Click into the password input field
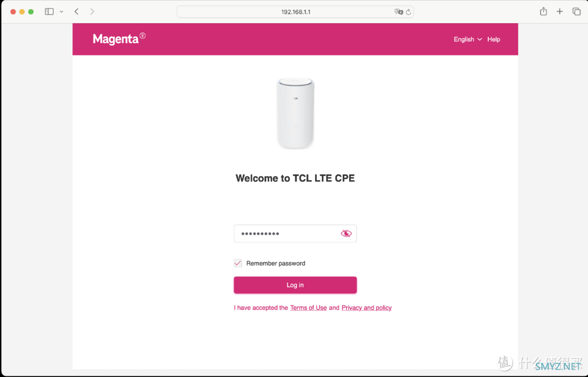The width and height of the screenshot is (588, 377). [x=295, y=233]
